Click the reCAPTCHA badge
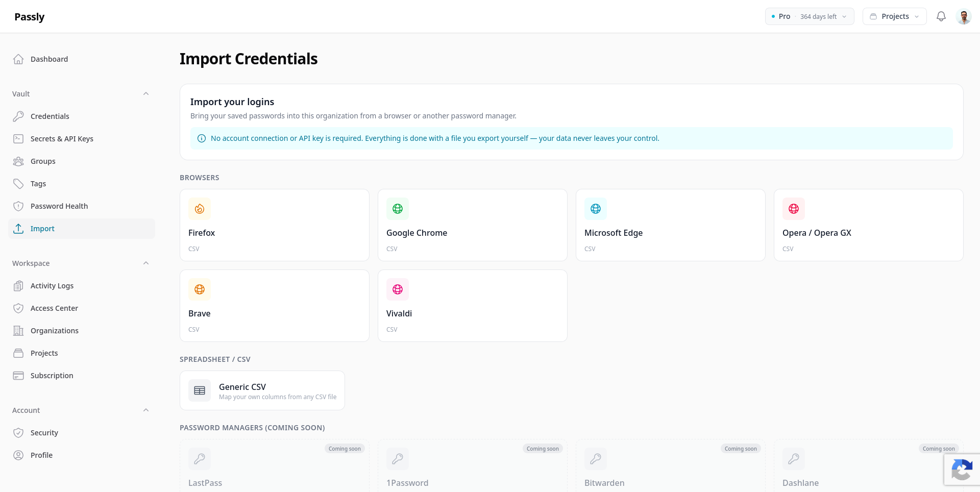This screenshot has height=492, width=980. coord(962,470)
